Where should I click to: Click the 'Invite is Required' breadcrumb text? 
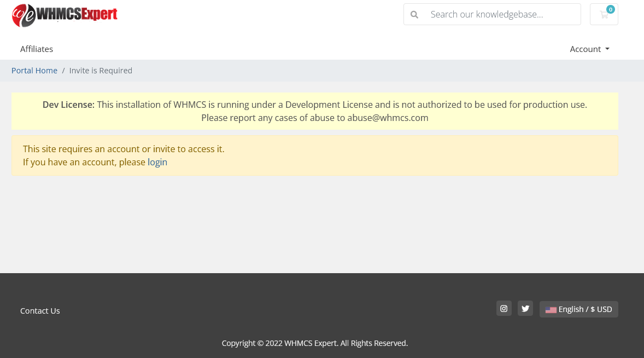pos(101,71)
